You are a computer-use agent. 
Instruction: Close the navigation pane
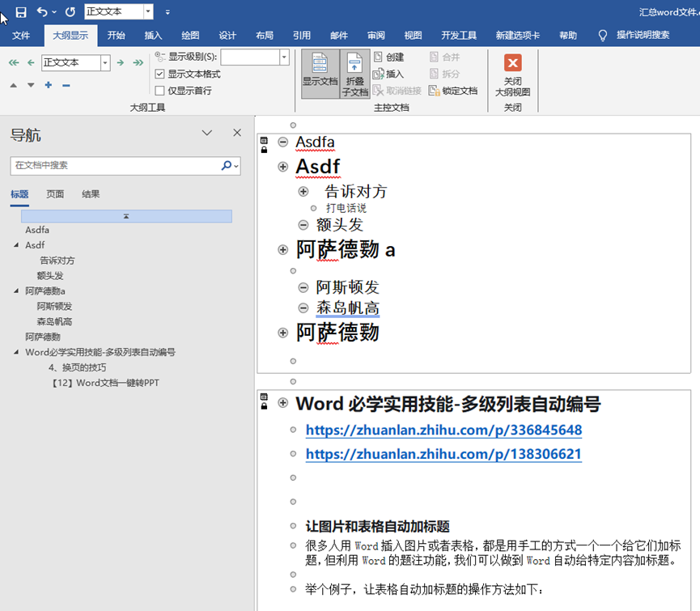coord(237,133)
